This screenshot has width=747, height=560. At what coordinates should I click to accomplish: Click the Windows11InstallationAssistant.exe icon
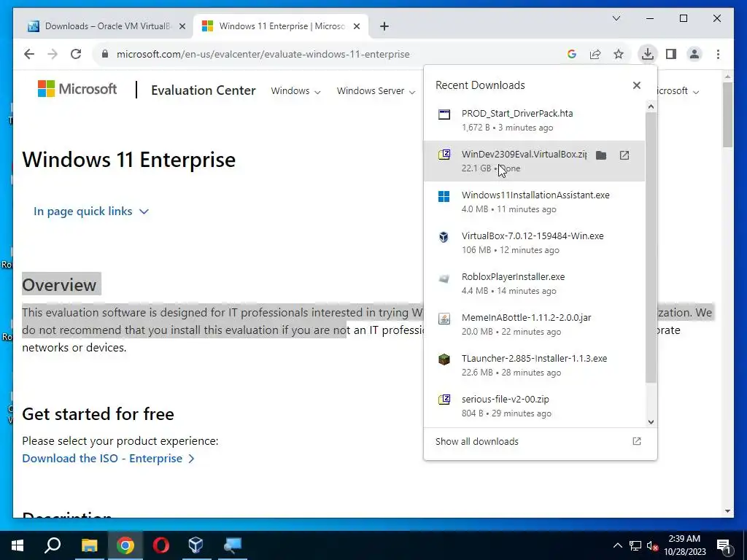click(444, 196)
